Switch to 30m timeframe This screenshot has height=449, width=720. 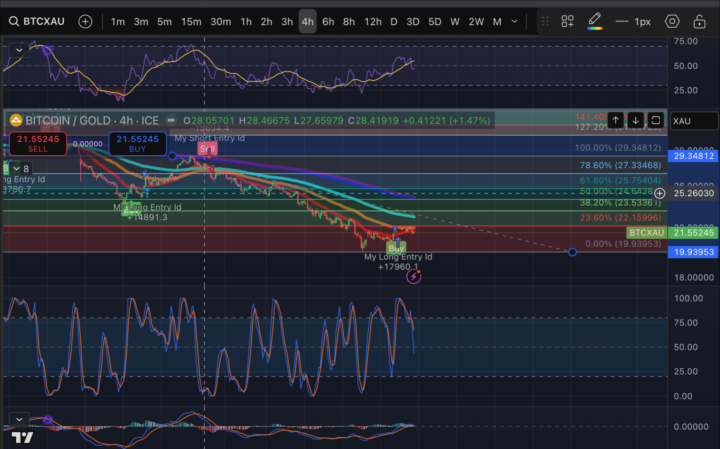(220, 22)
